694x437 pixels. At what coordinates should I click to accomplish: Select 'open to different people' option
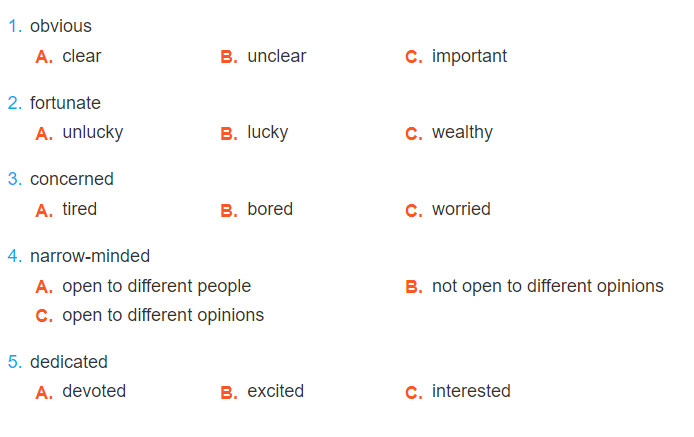click(x=143, y=286)
